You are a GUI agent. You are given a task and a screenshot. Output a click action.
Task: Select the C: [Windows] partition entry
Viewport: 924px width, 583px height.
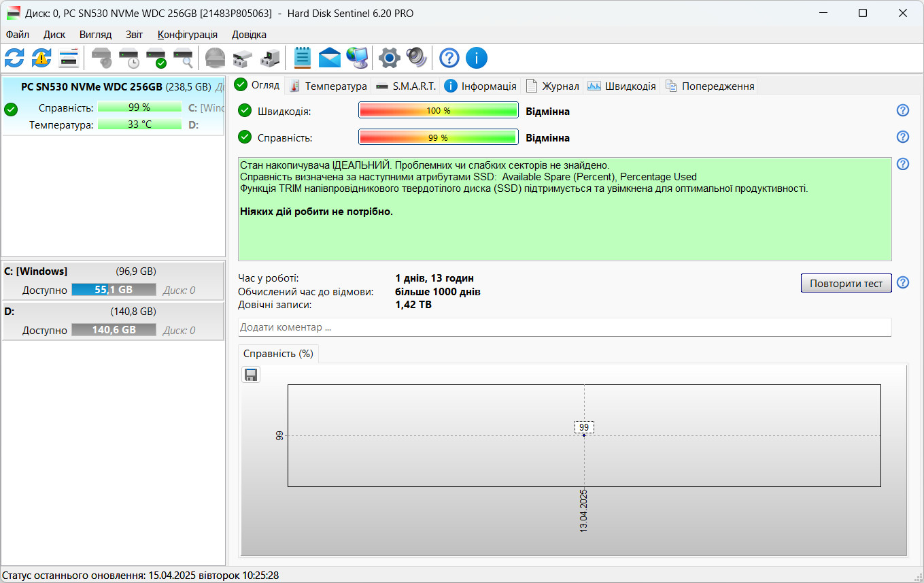tap(113, 280)
